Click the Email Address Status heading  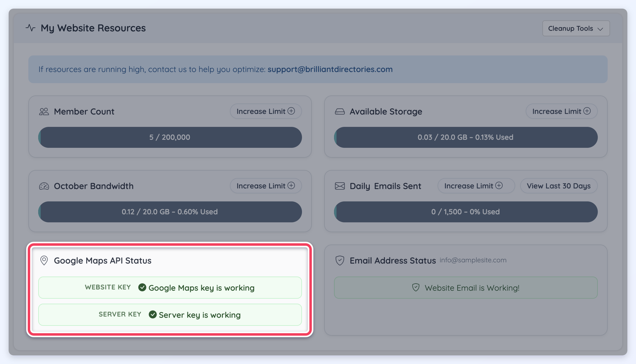[x=393, y=261]
